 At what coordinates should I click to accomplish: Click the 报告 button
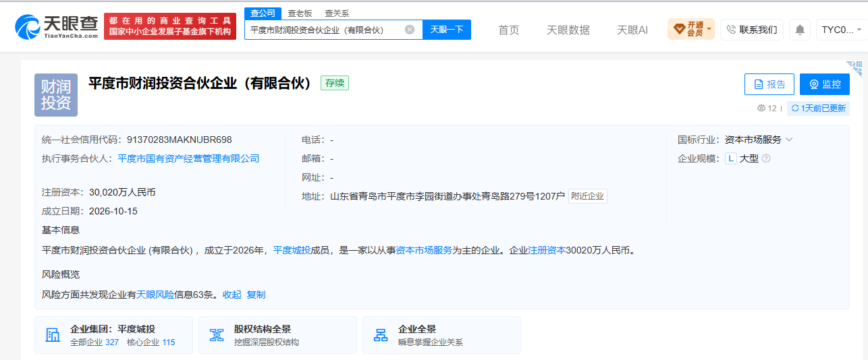[769, 84]
